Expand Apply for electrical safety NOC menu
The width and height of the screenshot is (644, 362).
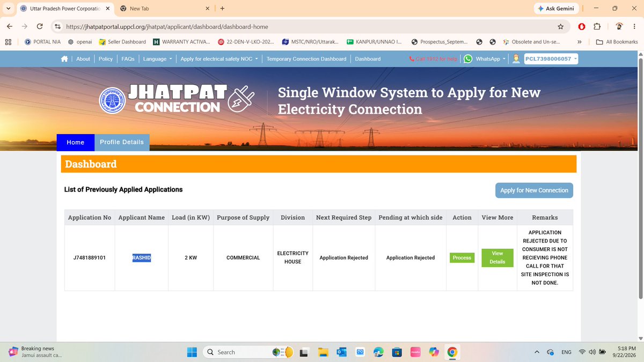point(219,59)
